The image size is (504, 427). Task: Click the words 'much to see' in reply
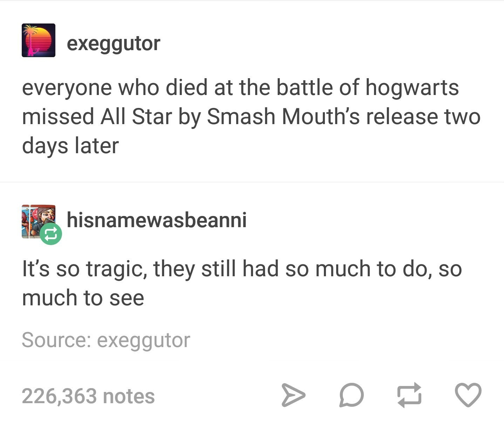(83, 298)
